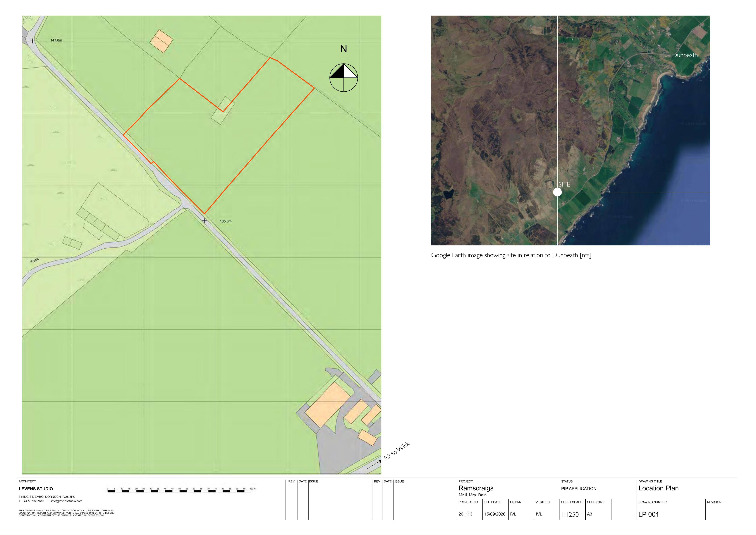
Task: Click the PIP APPLICATION status value
Action: [x=578, y=488]
